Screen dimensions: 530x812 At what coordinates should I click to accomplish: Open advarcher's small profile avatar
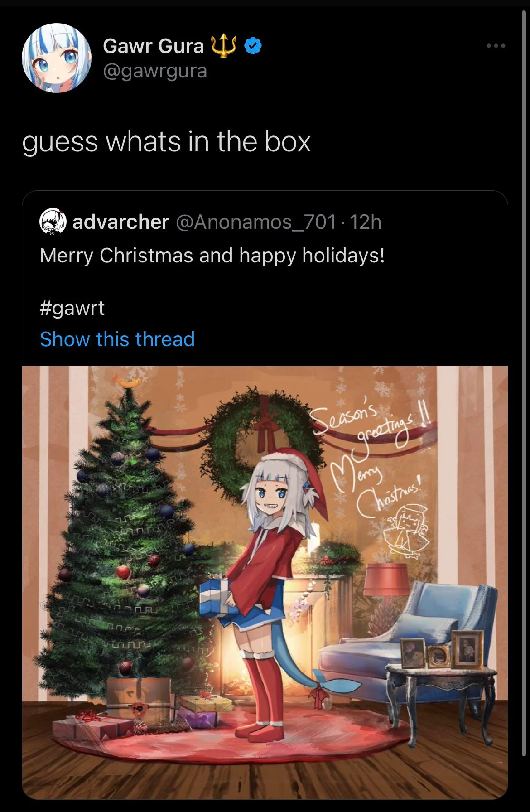coord(53,222)
